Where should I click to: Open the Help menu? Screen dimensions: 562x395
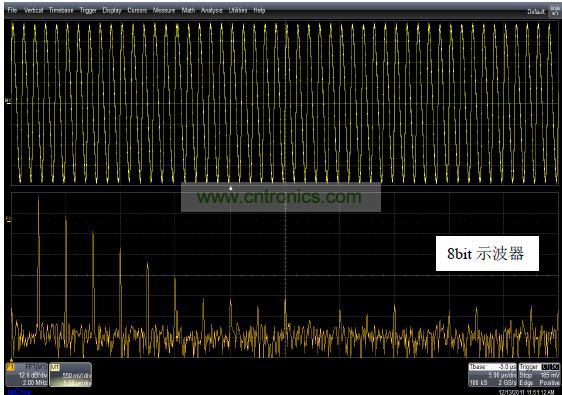[259, 10]
